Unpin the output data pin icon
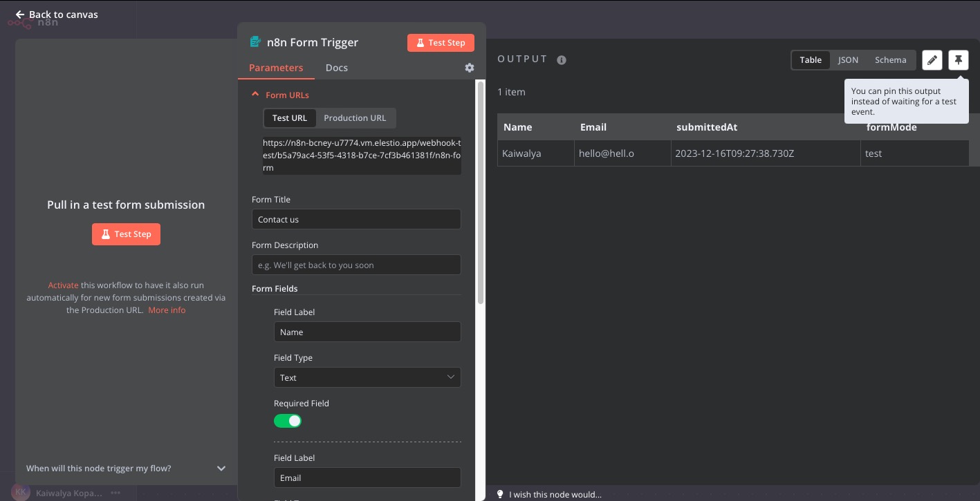Screen dimensions: 980x501 pyautogui.click(x=958, y=59)
